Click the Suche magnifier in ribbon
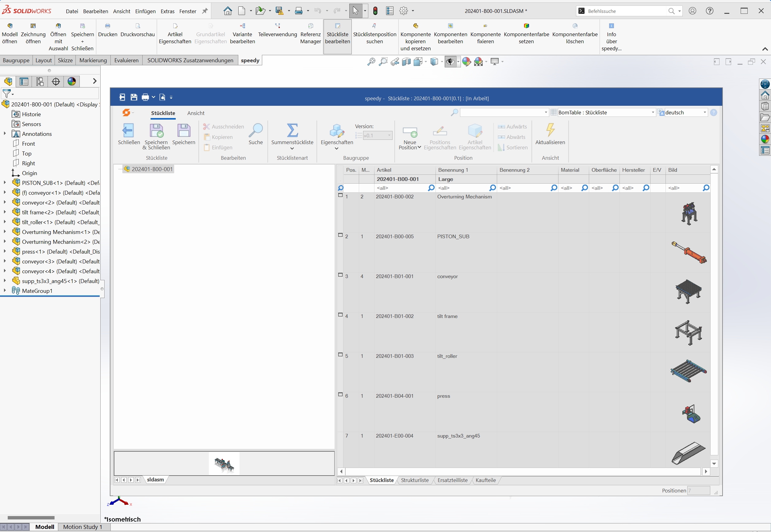This screenshot has height=532, width=771. (256, 130)
